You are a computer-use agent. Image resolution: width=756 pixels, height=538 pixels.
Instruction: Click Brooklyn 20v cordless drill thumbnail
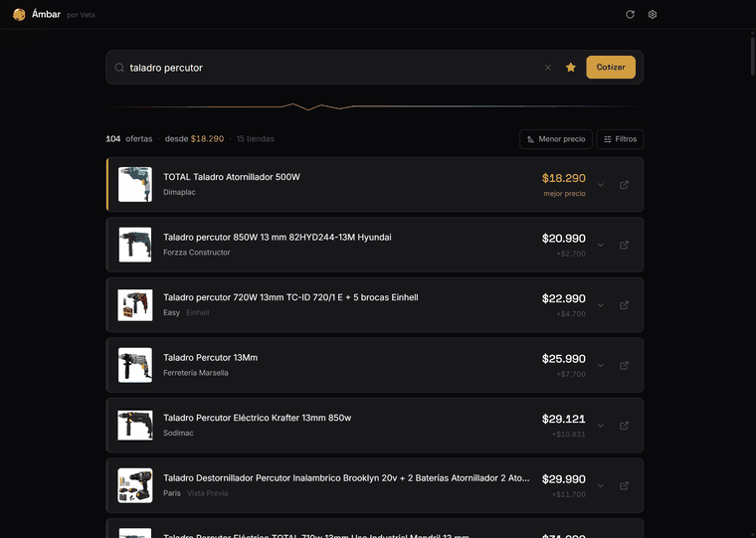point(135,486)
